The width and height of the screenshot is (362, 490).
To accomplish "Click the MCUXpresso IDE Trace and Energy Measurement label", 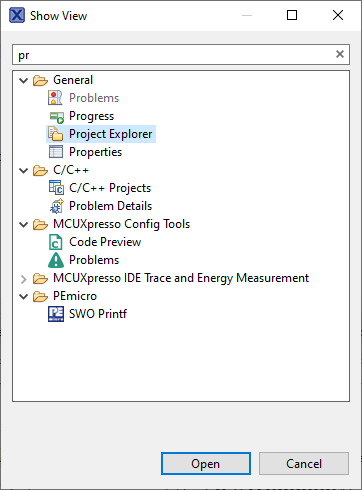I will [x=181, y=278].
